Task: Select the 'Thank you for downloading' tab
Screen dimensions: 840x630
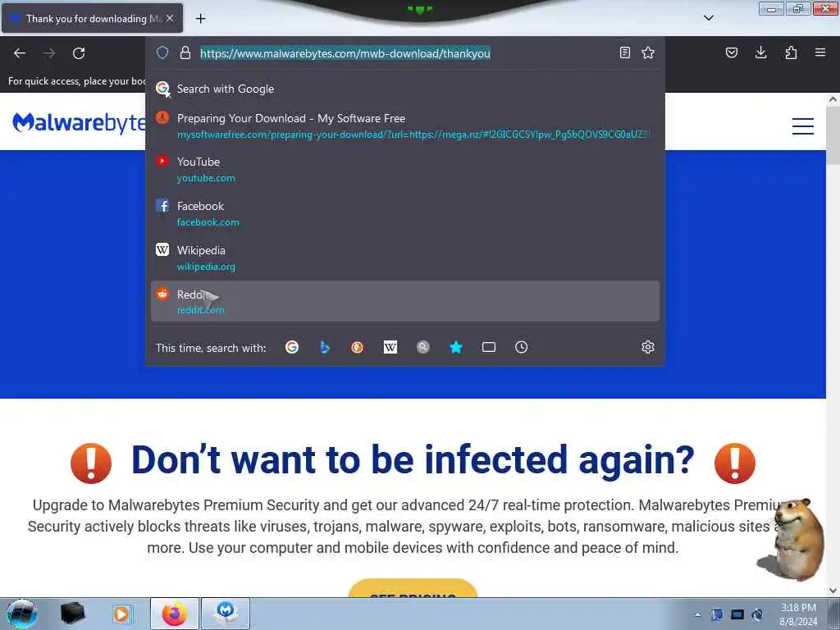Action: click(92, 18)
